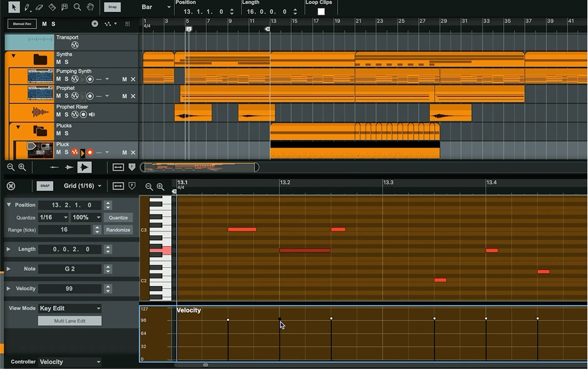Expand the Length section
Image resolution: width=588 pixels, height=369 pixels.
[x=8, y=249]
